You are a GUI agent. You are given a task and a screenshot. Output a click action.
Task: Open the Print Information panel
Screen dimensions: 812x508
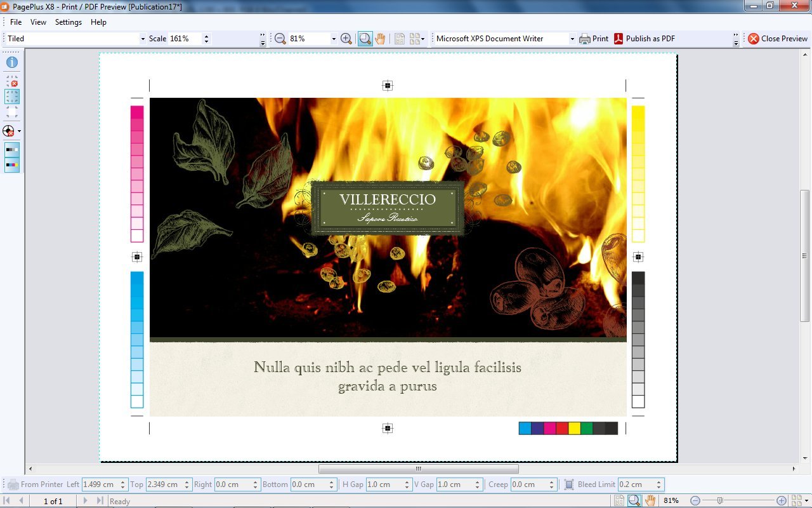tap(11, 62)
